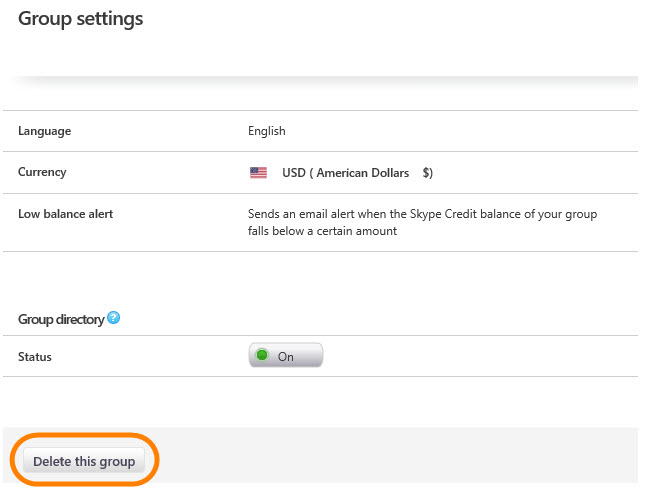Click the Group settings page title
650x500 pixels.
[x=80, y=18]
